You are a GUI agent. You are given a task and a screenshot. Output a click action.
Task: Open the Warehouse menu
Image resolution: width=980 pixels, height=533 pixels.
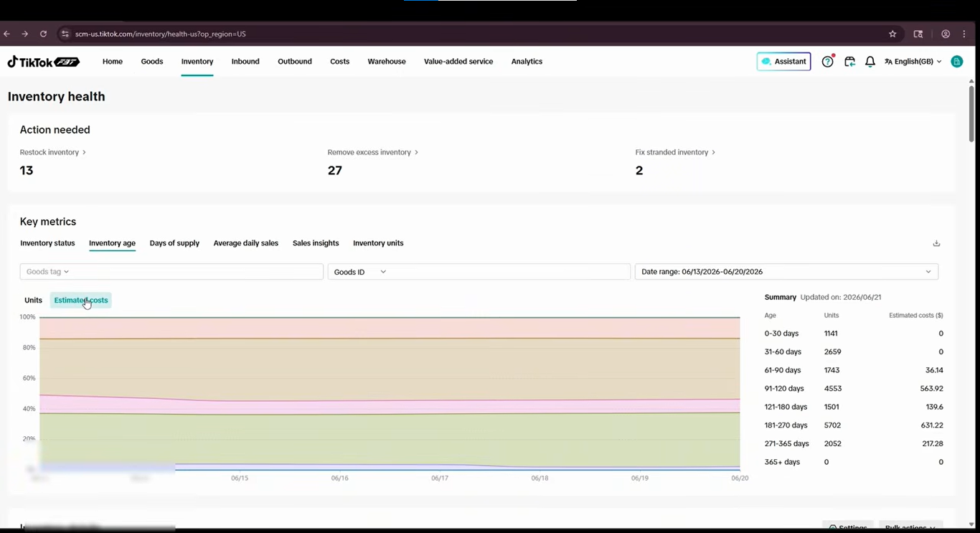(x=387, y=62)
